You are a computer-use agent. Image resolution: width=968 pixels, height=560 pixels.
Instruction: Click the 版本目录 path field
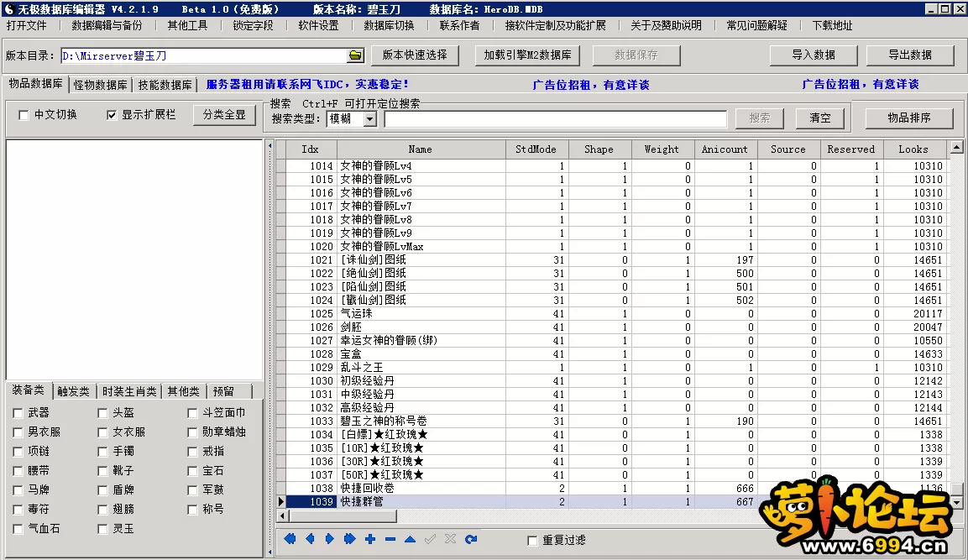click(x=205, y=55)
